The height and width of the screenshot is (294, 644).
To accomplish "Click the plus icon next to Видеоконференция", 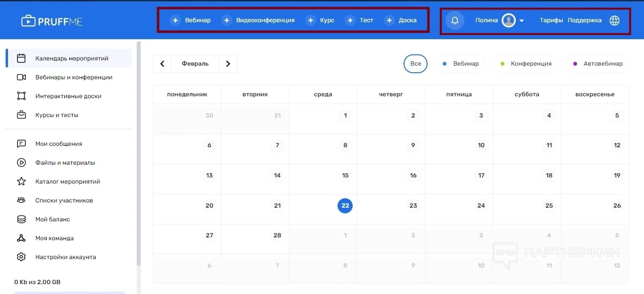I will point(227,20).
